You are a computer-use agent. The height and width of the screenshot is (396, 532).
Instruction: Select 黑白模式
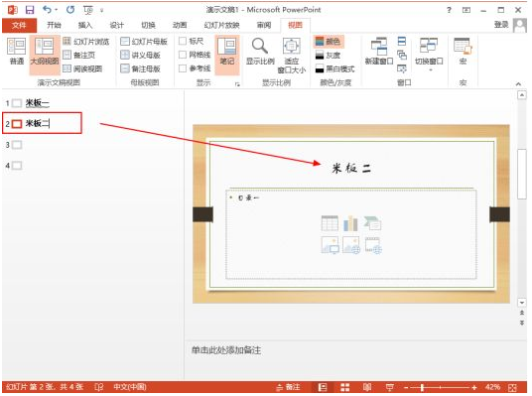click(334, 68)
